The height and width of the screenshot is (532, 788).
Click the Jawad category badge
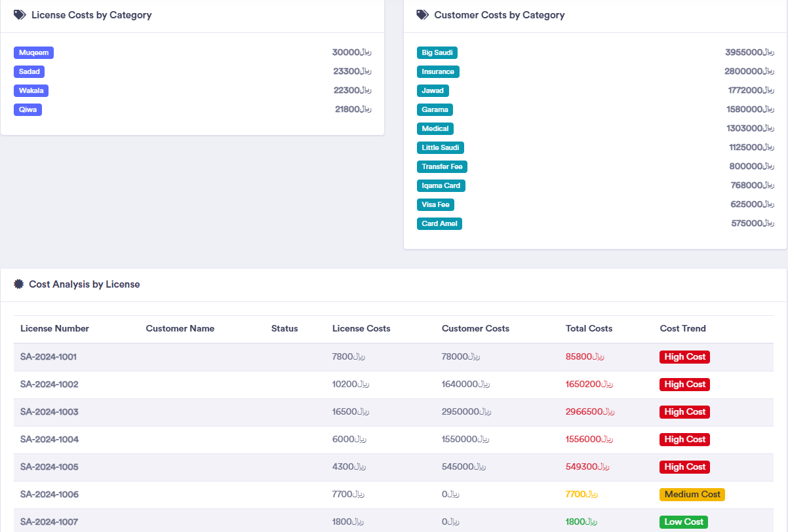tap(433, 90)
